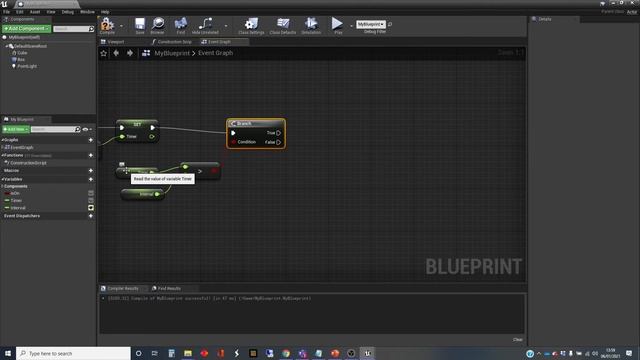Select the Timer variable in the list
Screen dimensions: 640x360
click(16, 200)
